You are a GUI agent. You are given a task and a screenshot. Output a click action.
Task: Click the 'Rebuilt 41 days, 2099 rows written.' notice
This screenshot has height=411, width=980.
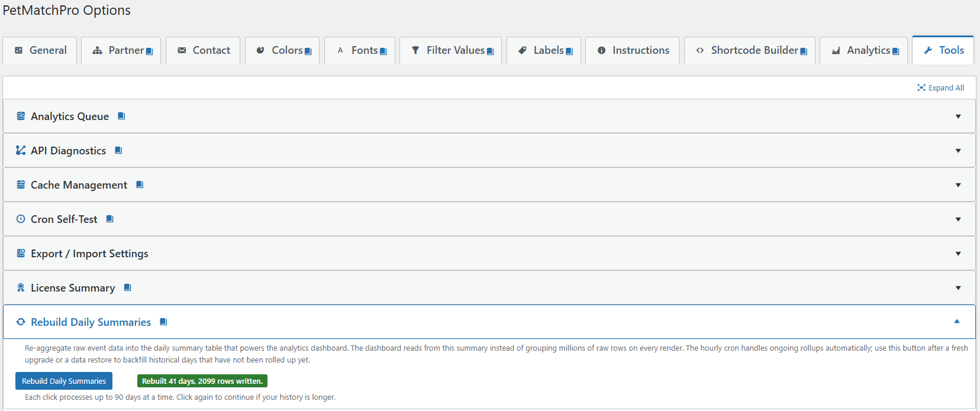(202, 381)
